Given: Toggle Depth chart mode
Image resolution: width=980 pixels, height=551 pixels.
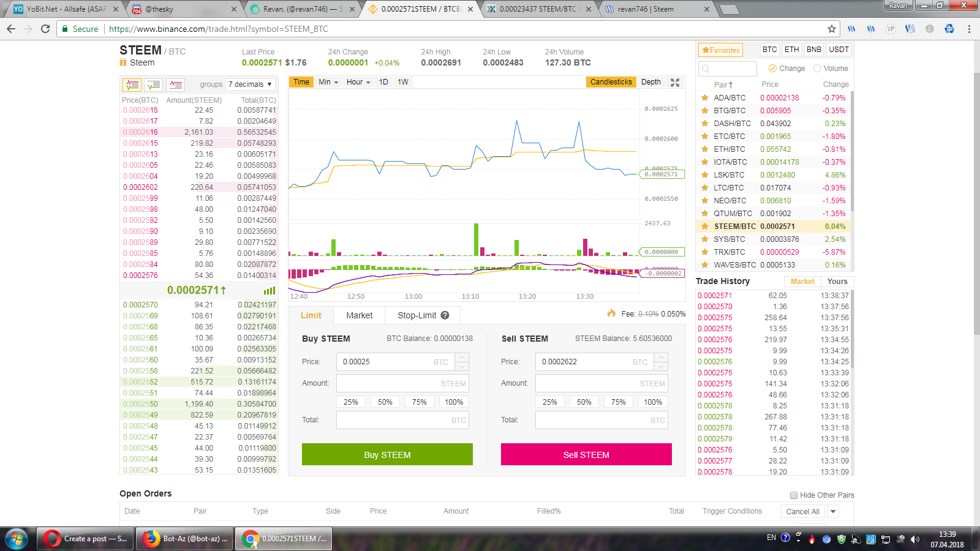Looking at the screenshot, I should [x=651, y=82].
